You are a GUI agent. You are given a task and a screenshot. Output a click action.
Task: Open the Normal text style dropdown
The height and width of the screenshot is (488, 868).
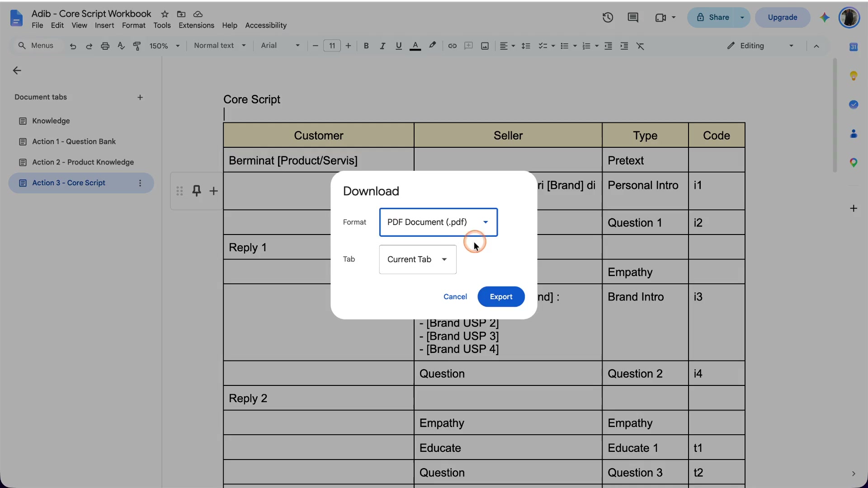tap(220, 46)
